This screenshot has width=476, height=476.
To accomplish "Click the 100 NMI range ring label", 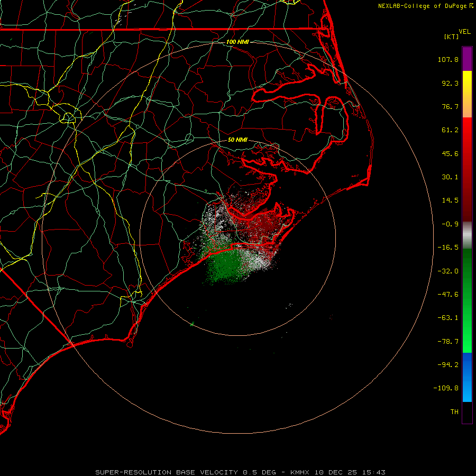I will (237, 42).
